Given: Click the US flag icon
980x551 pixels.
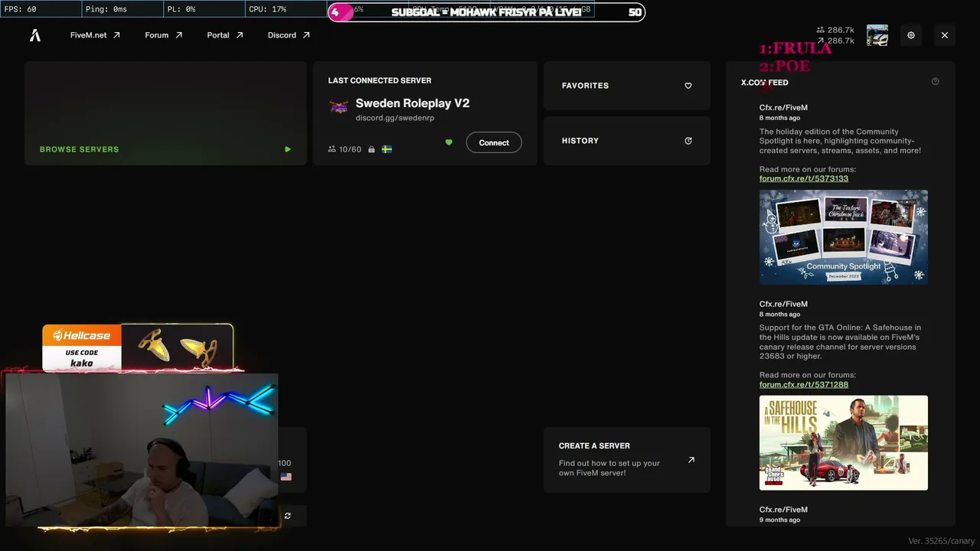Looking at the screenshot, I should tap(286, 477).
